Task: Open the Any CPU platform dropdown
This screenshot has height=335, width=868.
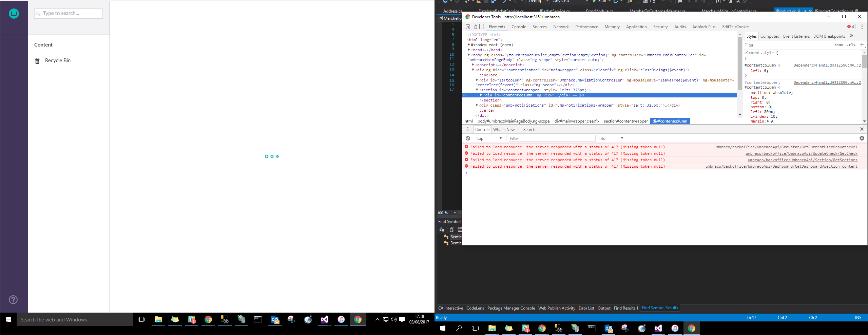Action: point(570,1)
